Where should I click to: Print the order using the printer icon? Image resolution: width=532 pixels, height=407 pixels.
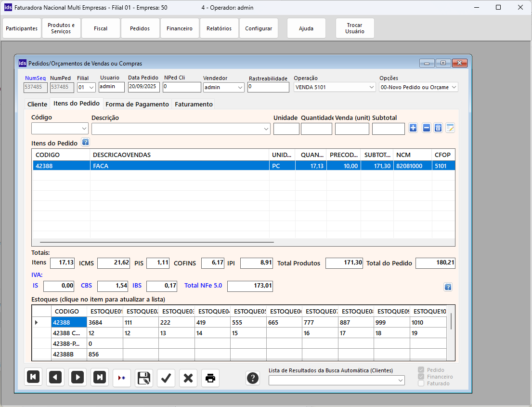point(210,378)
